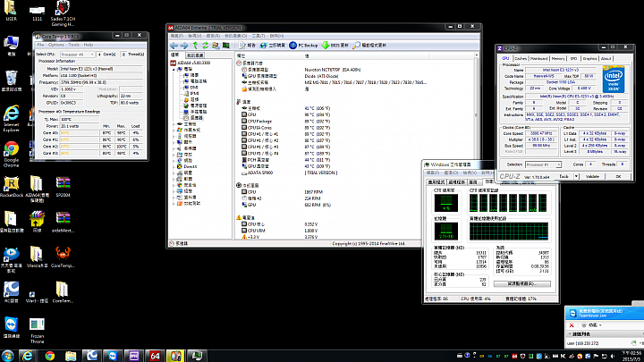Go back in AIDA64 toolbar
Viewport: 644px width, 362px height.
tap(174, 46)
